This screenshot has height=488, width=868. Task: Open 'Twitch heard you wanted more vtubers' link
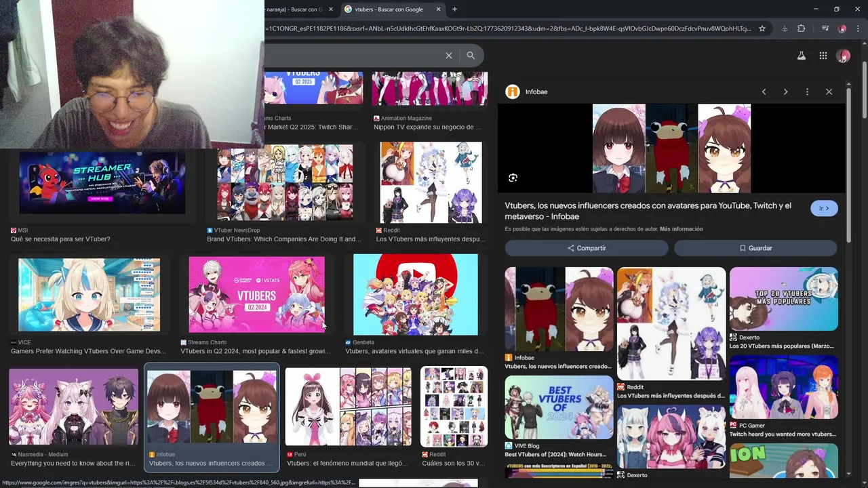783,434
